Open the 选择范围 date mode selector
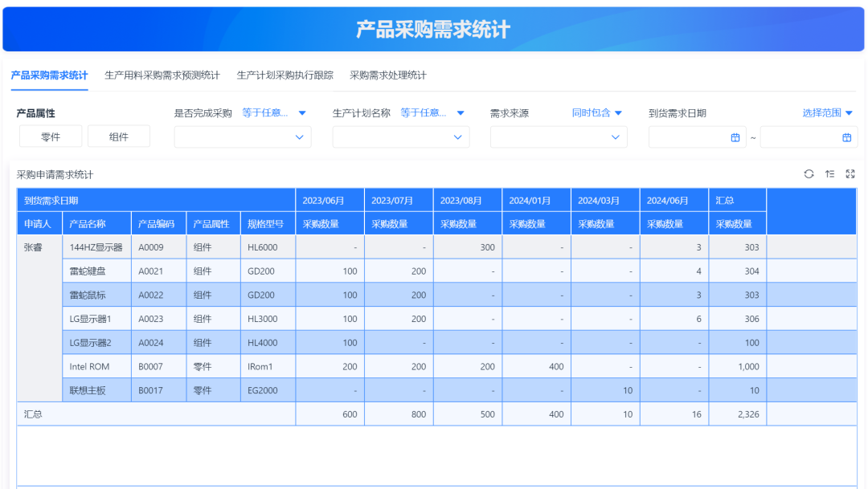Image resolution: width=868 pixels, height=489 pixels. coord(827,113)
